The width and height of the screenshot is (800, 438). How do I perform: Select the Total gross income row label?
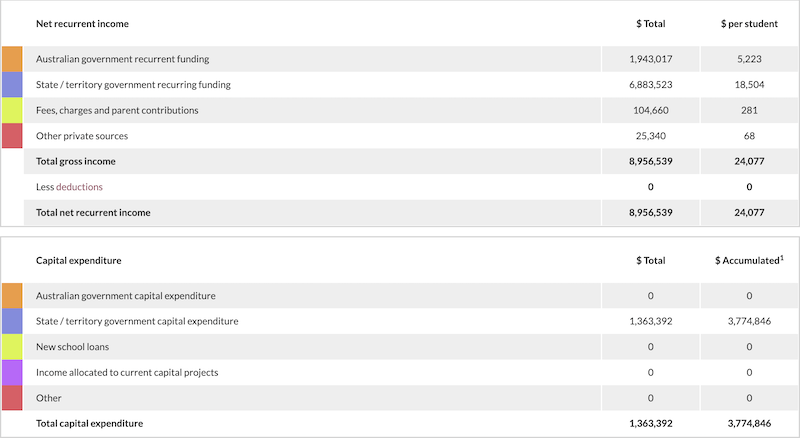pos(75,161)
